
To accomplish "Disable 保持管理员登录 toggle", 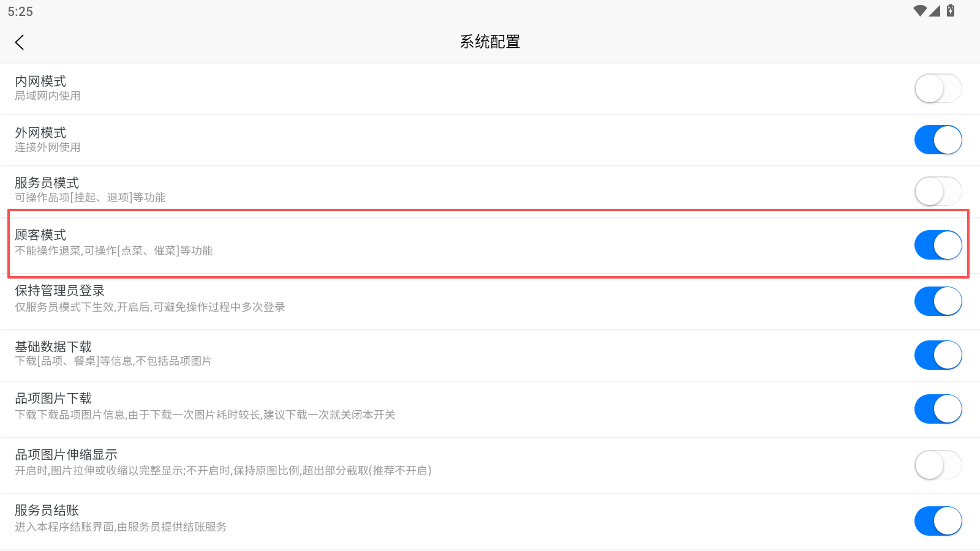I will pos(938,301).
